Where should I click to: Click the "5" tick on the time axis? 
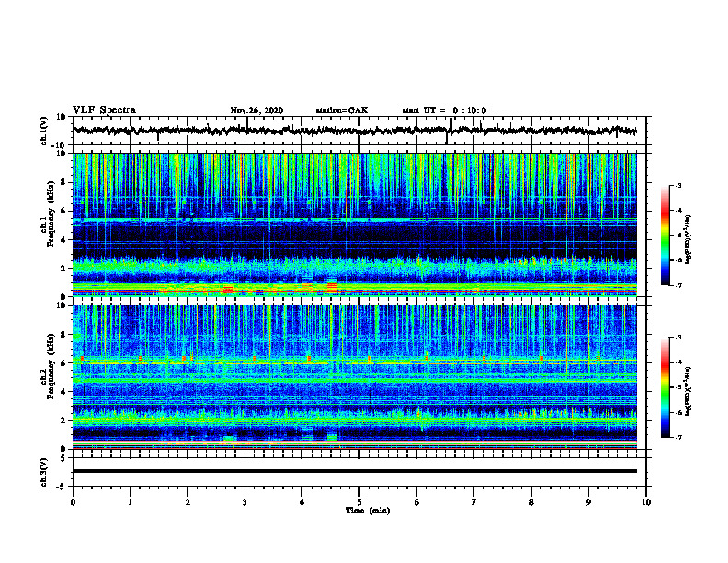[x=359, y=502]
